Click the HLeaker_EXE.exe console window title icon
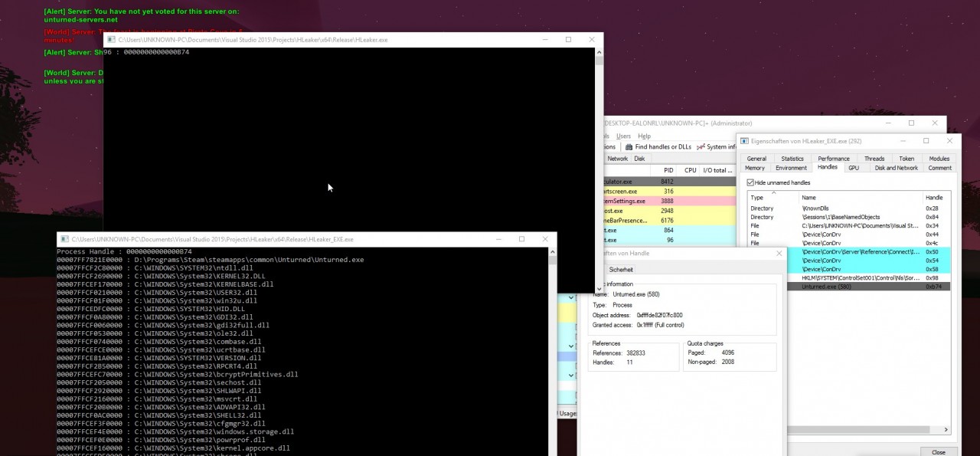The image size is (980, 456). (x=64, y=239)
